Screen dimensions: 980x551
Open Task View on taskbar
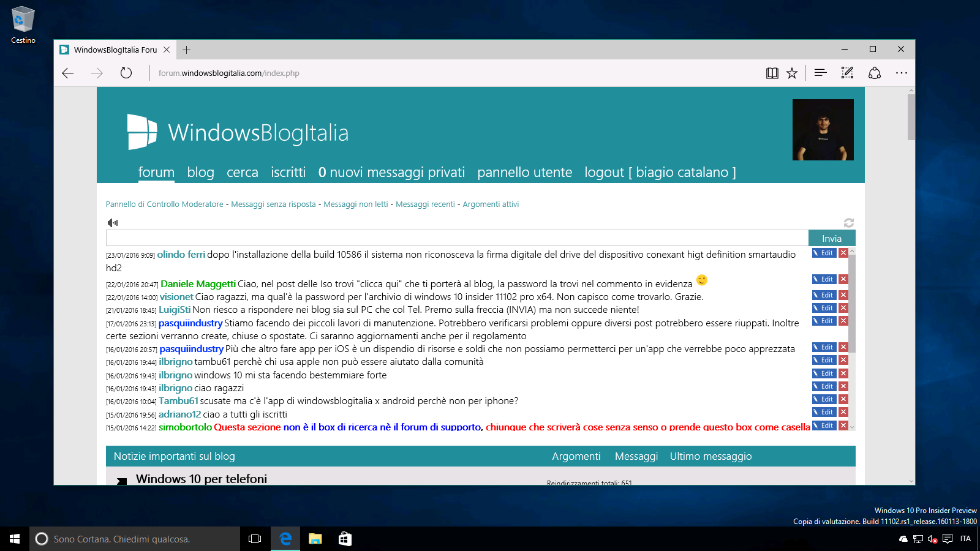[x=255, y=539]
